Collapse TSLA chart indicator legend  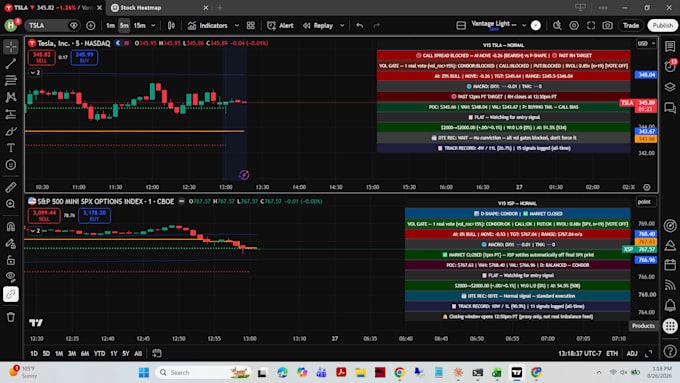click(x=35, y=73)
